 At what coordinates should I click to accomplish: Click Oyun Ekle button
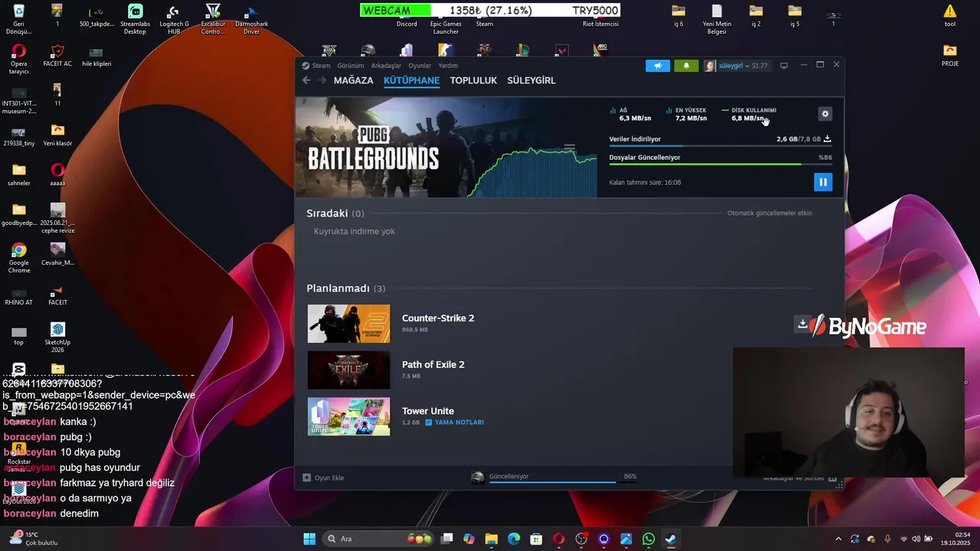point(323,478)
